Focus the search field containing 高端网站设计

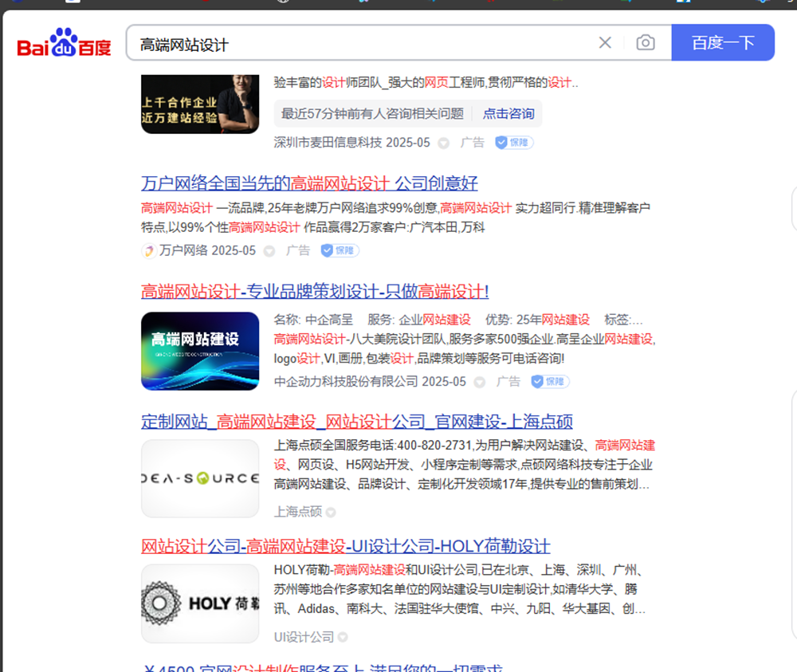pyautogui.click(x=359, y=44)
